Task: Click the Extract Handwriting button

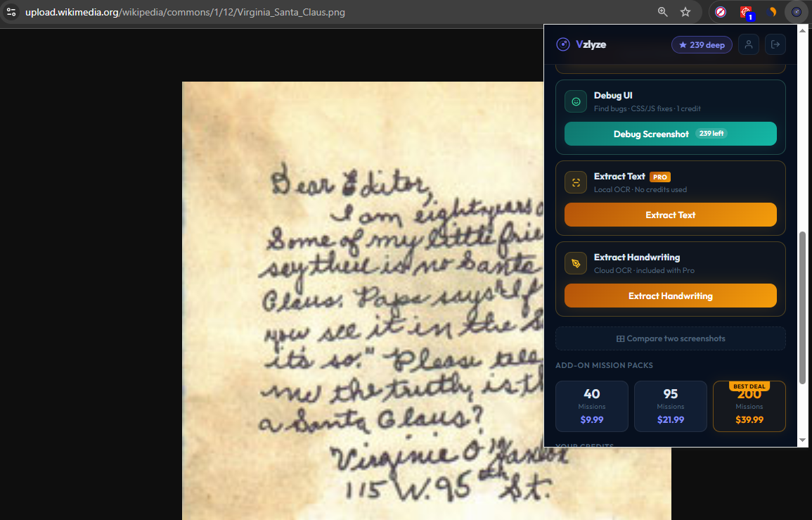Action: 670,296
